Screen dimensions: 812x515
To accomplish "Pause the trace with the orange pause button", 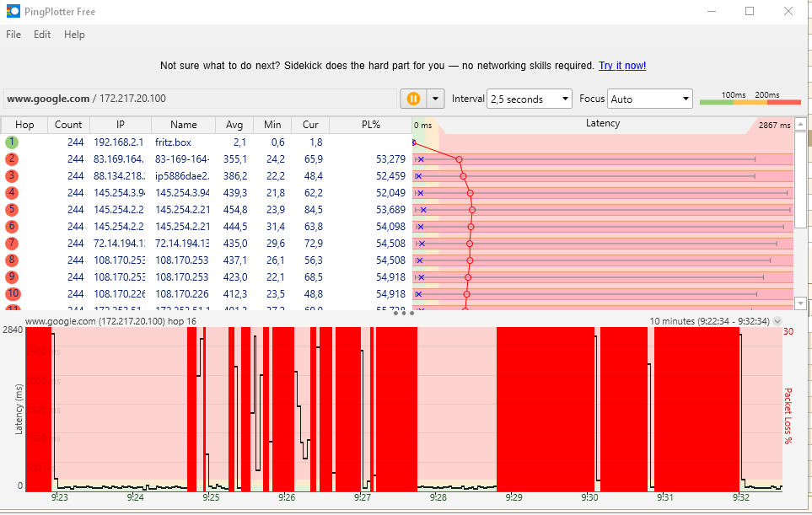I will (x=413, y=99).
